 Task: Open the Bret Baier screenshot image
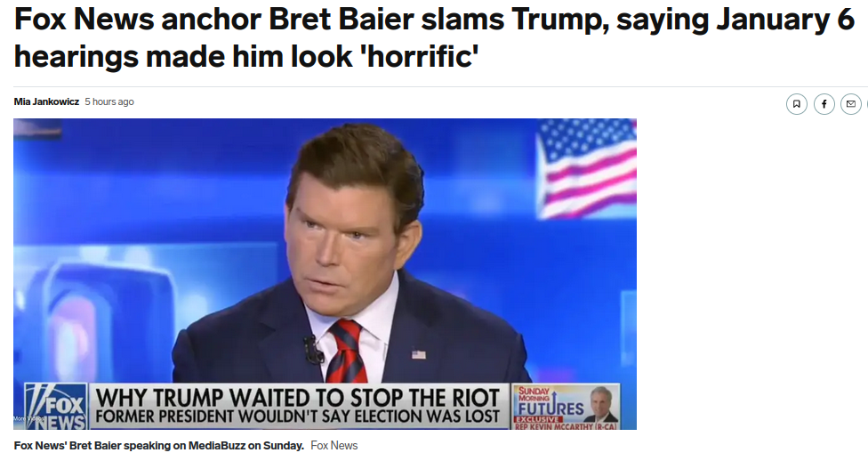[x=325, y=274]
